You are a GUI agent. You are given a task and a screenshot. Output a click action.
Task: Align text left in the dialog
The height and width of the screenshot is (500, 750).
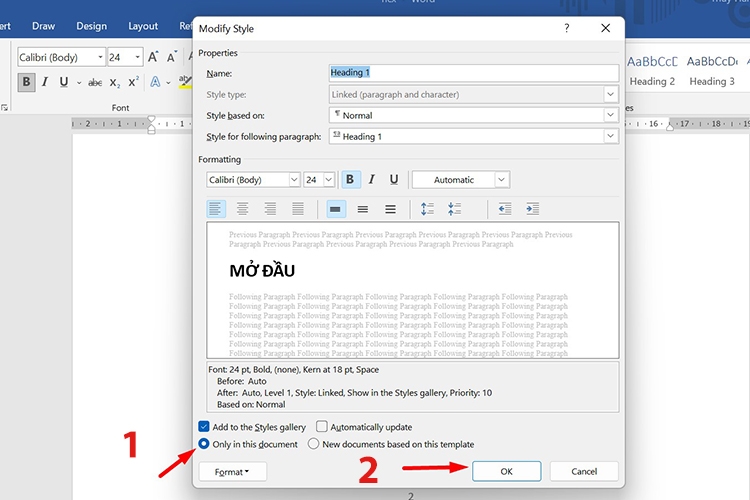click(215, 209)
